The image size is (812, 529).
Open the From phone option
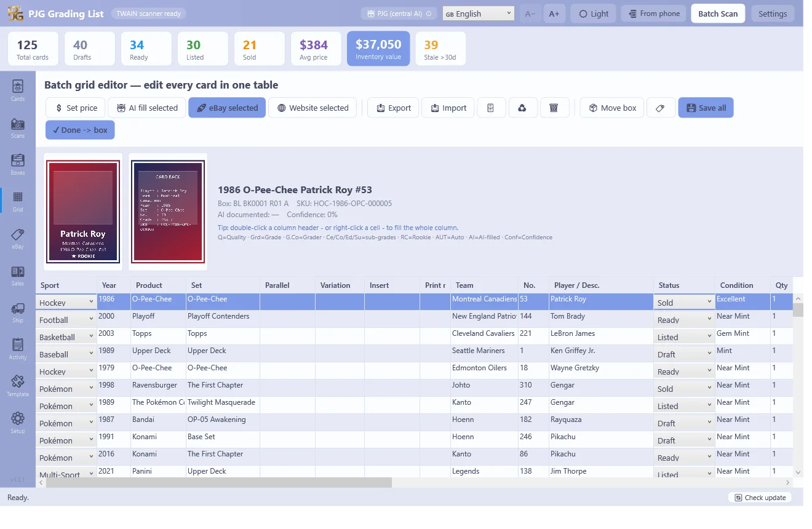(x=653, y=14)
